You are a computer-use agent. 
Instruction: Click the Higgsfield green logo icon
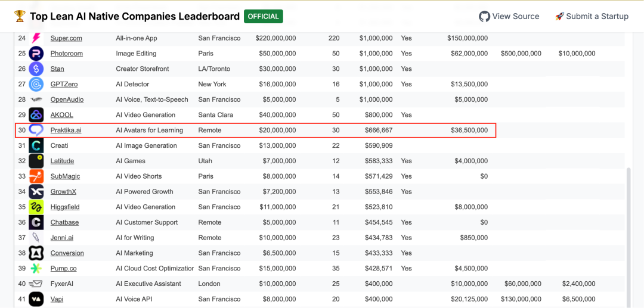36,207
